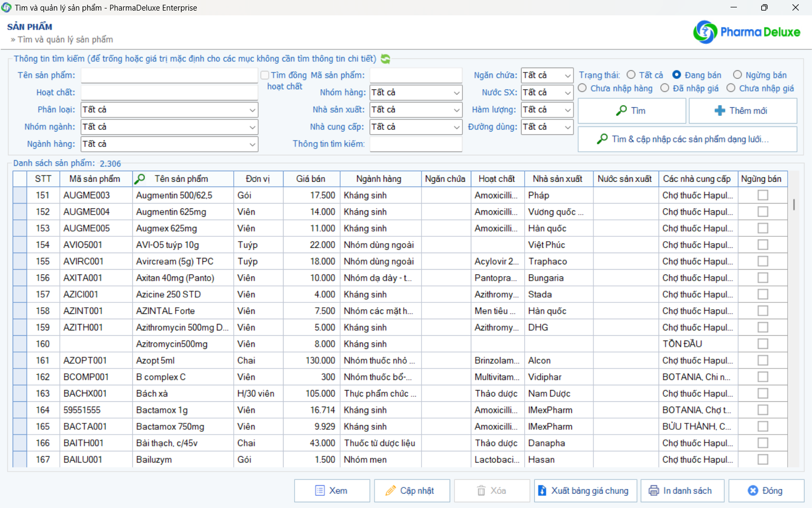Toggle the Tìm đồng hoạt chất checkbox
Image resolution: width=812 pixels, height=508 pixels.
coord(265,75)
